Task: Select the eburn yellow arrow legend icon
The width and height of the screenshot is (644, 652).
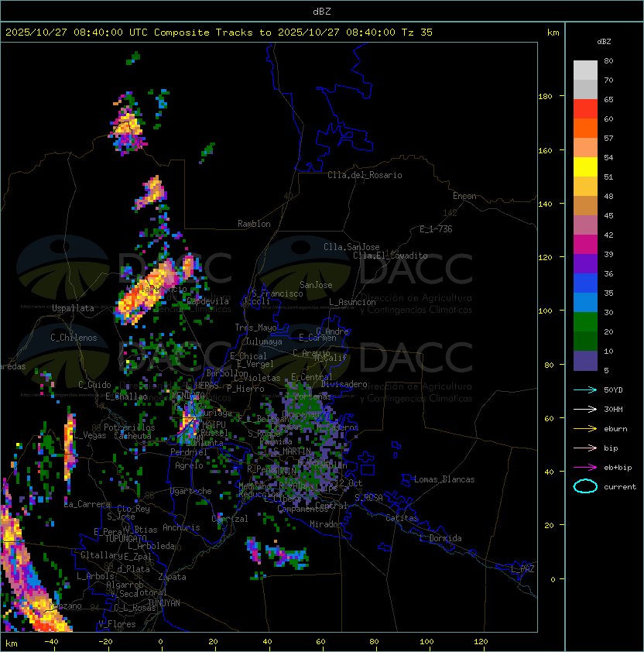Action: point(585,429)
